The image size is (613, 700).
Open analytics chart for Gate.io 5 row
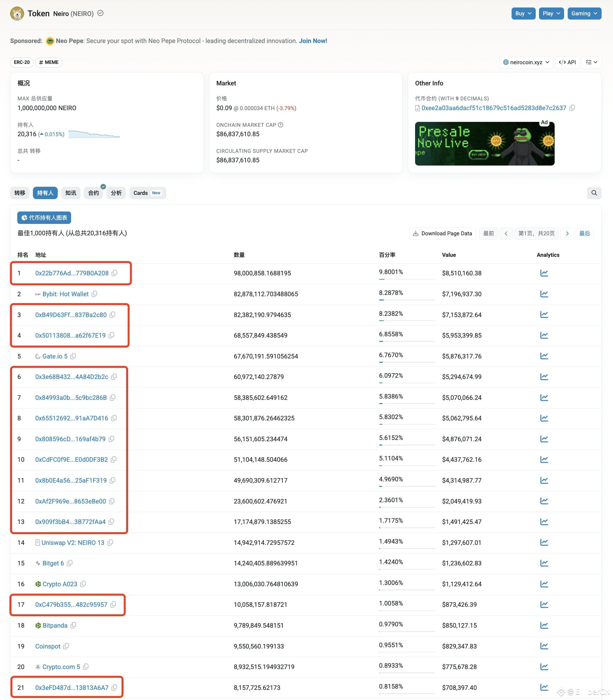pyautogui.click(x=544, y=356)
